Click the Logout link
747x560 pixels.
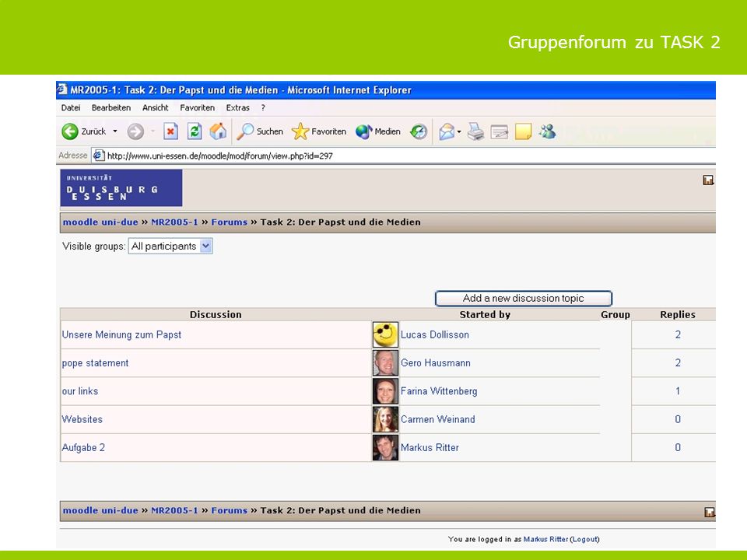[x=584, y=539]
